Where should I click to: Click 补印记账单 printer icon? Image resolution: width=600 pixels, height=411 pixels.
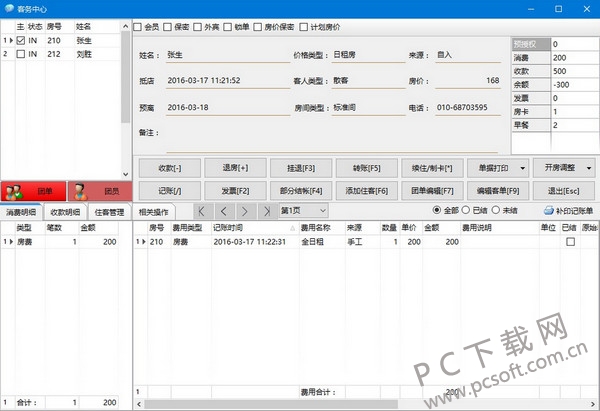coord(549,210)
